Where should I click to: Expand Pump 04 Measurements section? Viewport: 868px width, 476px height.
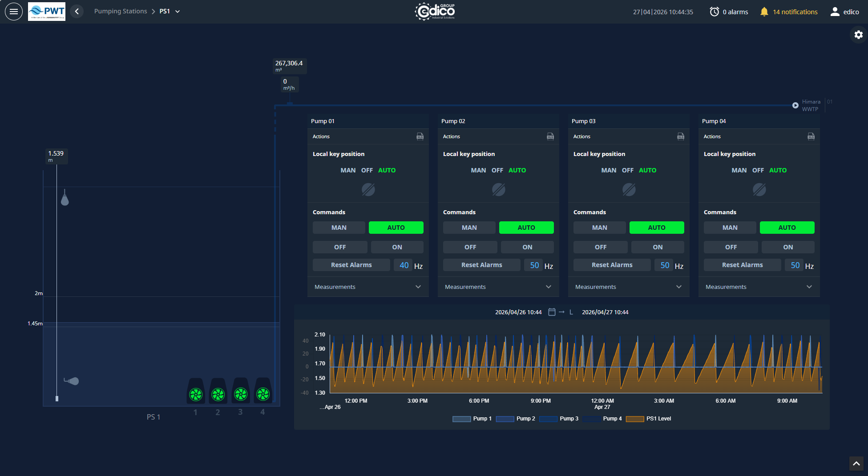[759, 287]
